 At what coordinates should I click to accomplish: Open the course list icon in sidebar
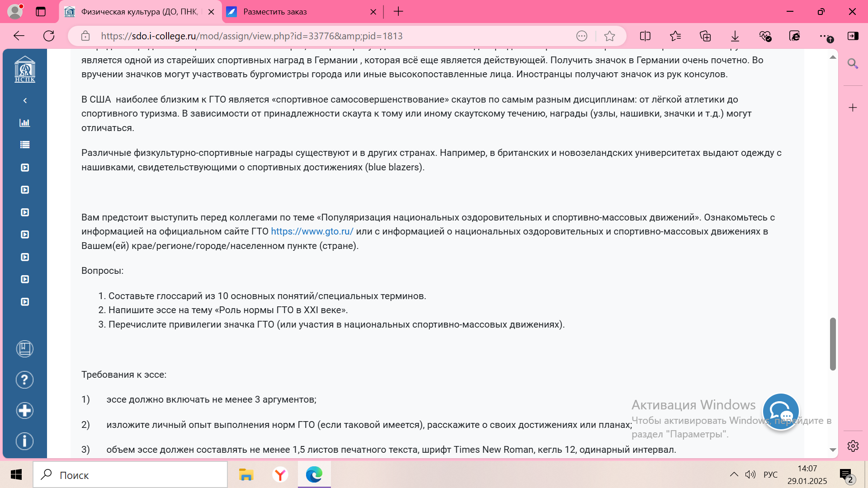pyautogui.click(x=25, y=145)
